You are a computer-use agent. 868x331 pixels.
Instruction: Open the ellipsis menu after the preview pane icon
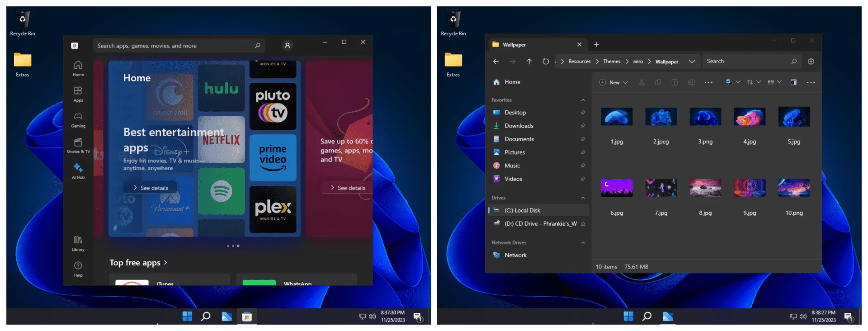811,82
